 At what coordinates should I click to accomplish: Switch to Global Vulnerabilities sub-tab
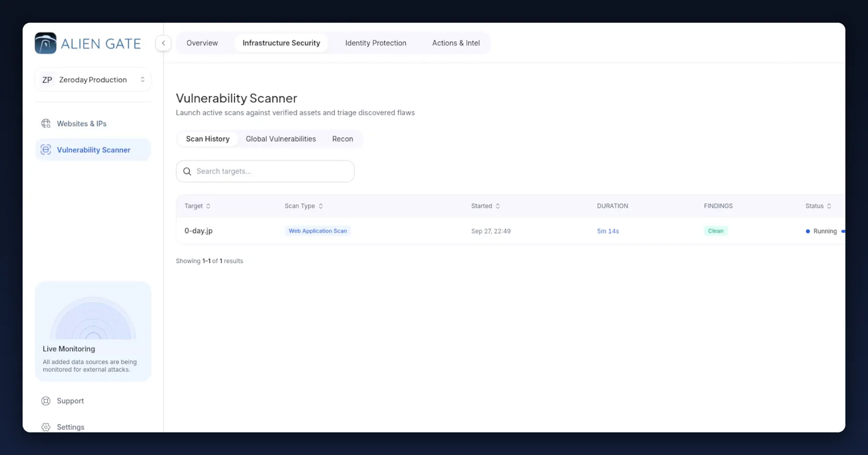pos(281,139)
